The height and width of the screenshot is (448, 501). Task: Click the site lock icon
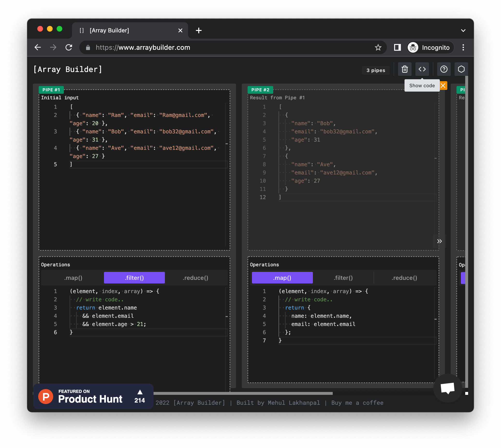(88, 48)
